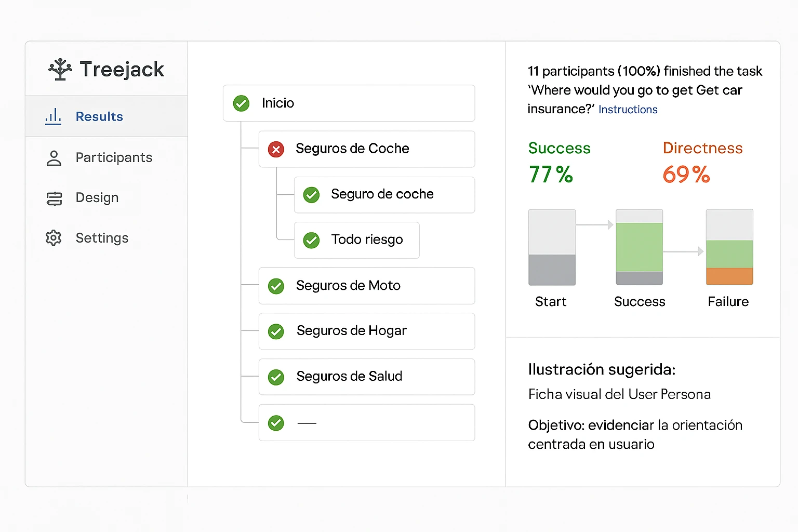This screenshot has height=532, width=798.
Task: Click red X icon on Seguros de Coche
Action: [276, 150]
